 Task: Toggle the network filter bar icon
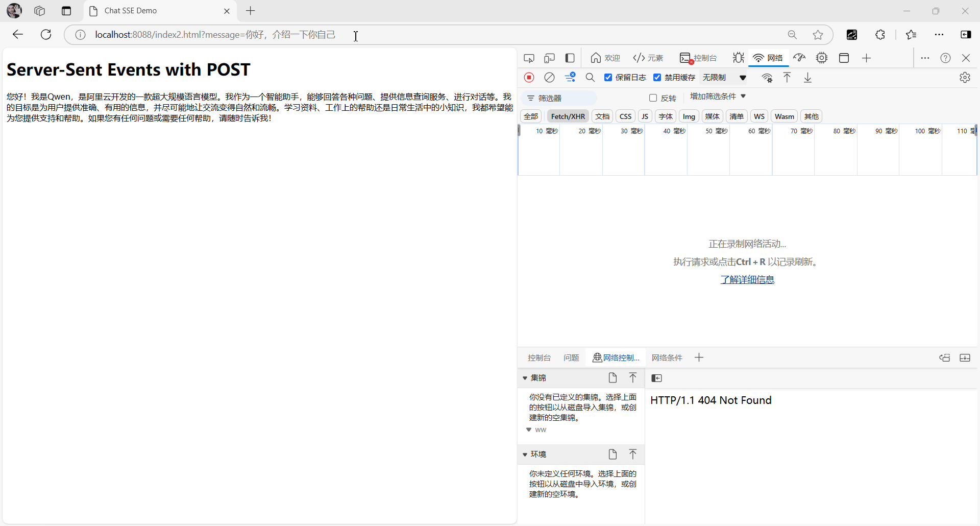pyautogui.click(x=570, y=78)
